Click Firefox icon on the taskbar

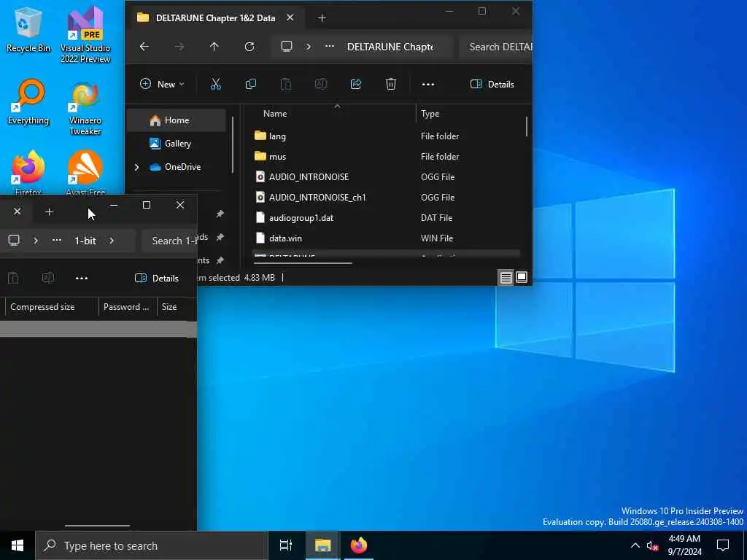coord(359,545)
